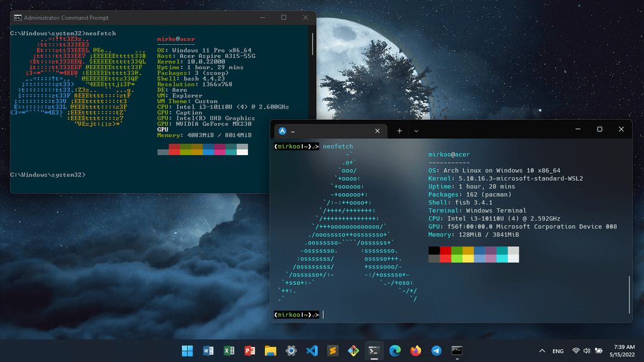The image size is (644, 362).
Task: Open Firefox from the taskbar
Action: pyautogui.click(x=416, y=351)
